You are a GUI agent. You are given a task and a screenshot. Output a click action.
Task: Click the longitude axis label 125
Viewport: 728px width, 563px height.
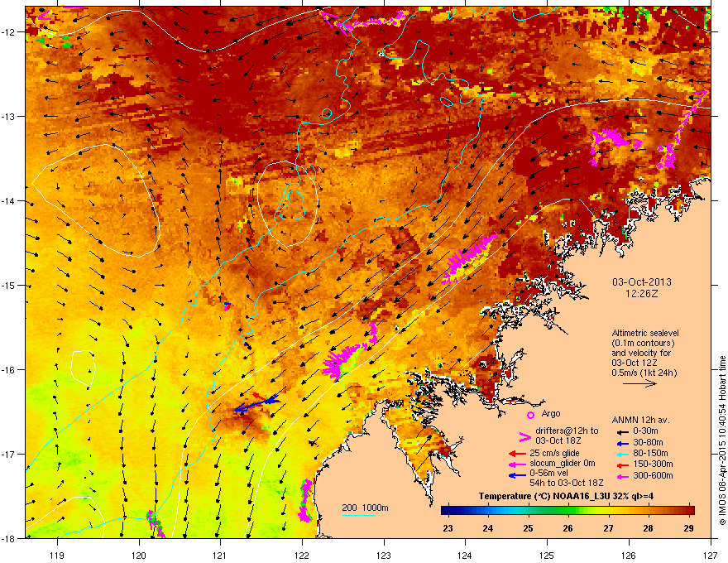pos(547,555)
